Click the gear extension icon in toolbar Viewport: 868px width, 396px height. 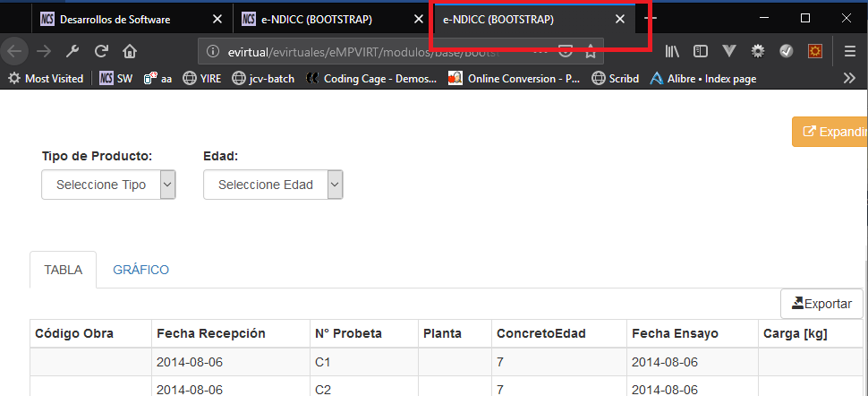coord(757,51)
